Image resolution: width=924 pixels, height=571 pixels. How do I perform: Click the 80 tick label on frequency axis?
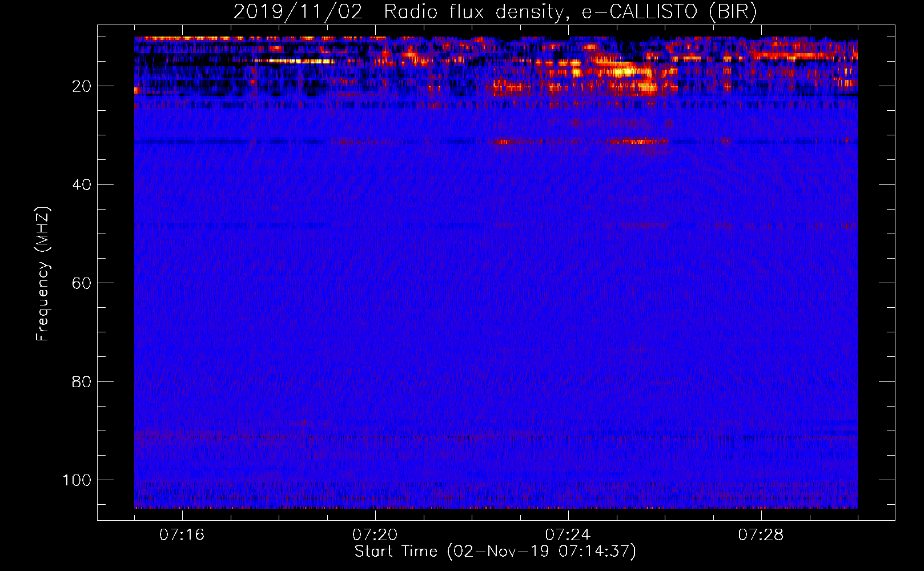click(x=82, y=381)
